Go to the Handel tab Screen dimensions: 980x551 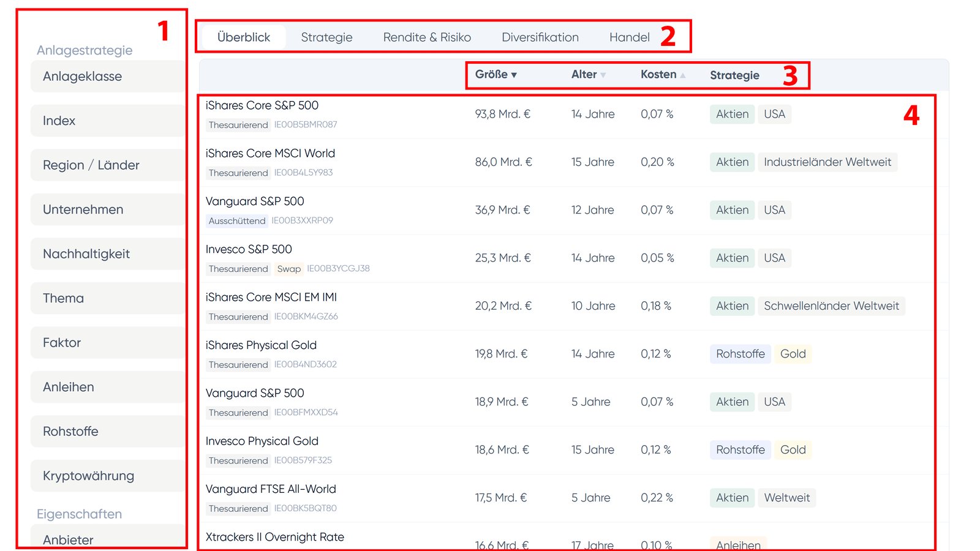(x=629, y=37)
